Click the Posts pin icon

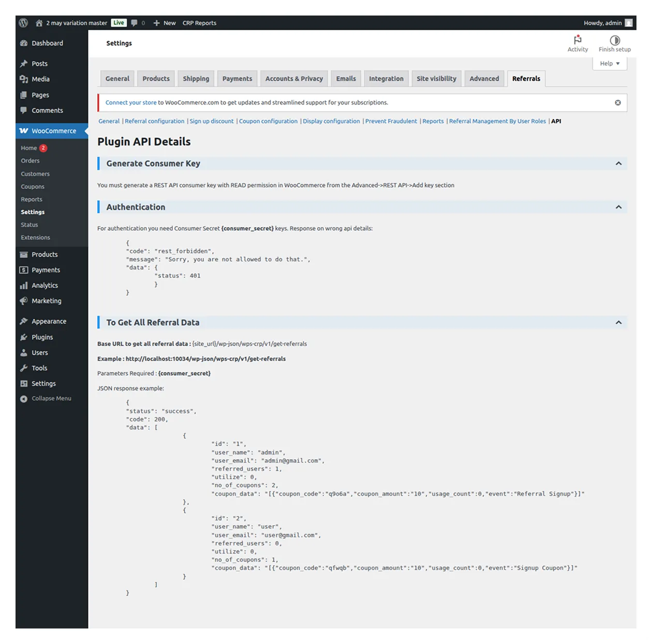click(x=24, y=64)
